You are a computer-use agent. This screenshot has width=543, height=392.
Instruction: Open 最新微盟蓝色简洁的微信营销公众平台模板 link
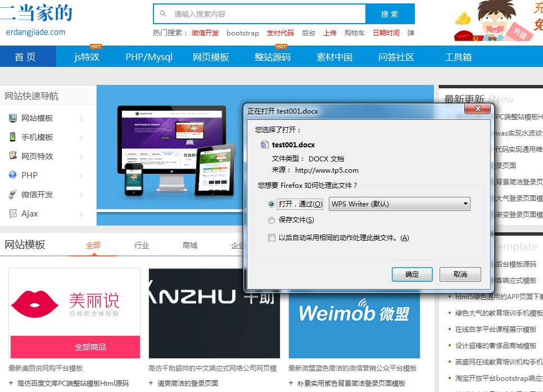(x=352, y=368)
